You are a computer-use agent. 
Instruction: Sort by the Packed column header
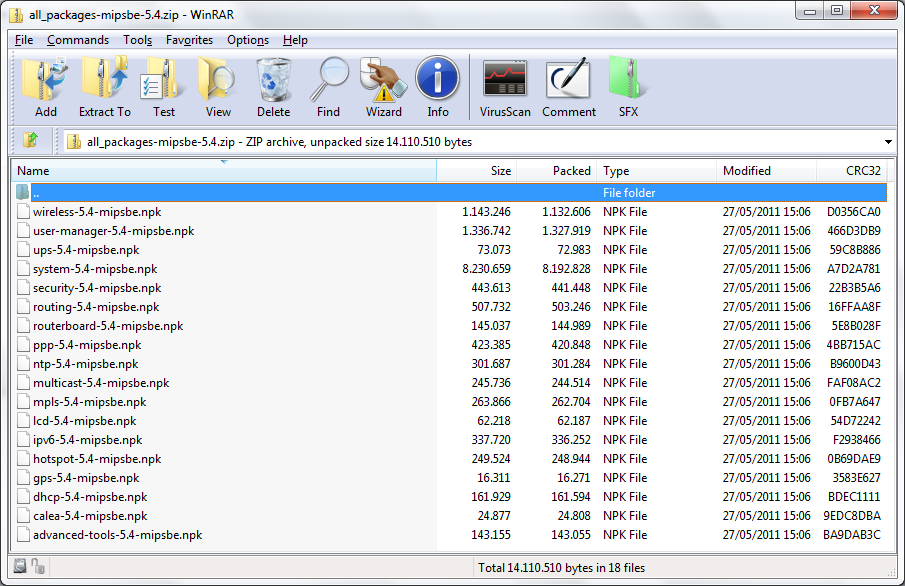click(x=556, y=171)
